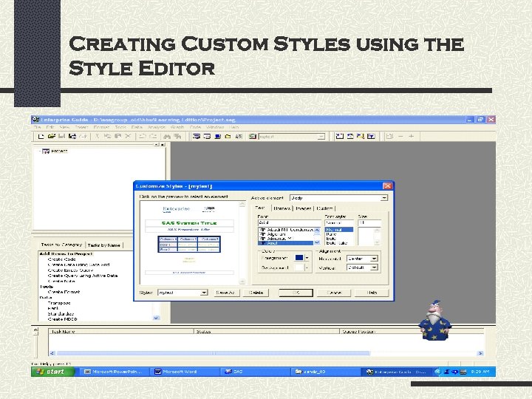Click the OK button
The image size is (532, 399).
[296, 293]
